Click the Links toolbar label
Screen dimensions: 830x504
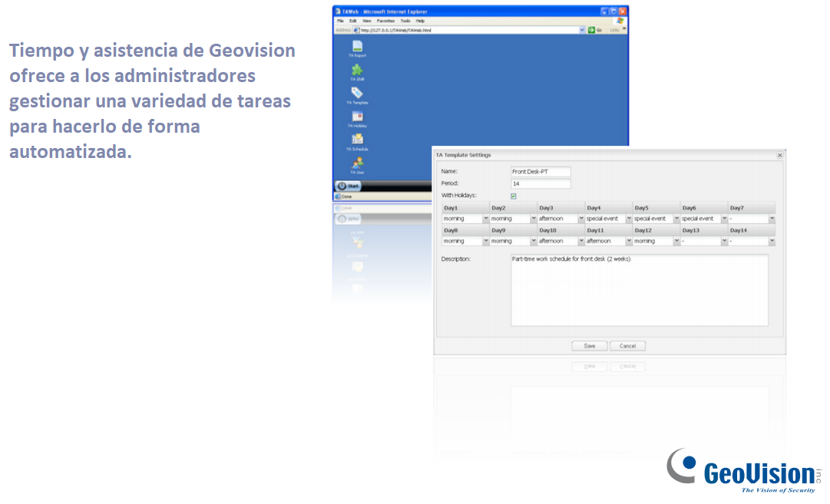pos(614,30)
